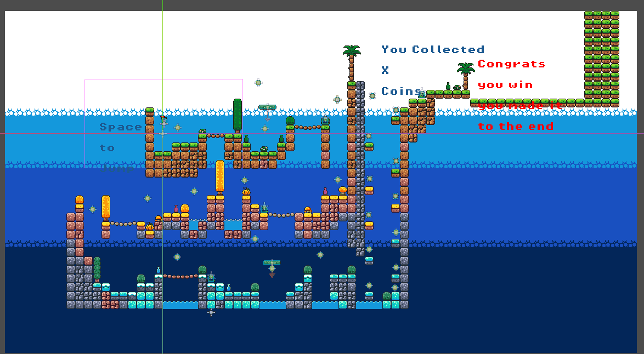Select the blue 'X' counter label
644x354 pixels.
click(385, 70)
